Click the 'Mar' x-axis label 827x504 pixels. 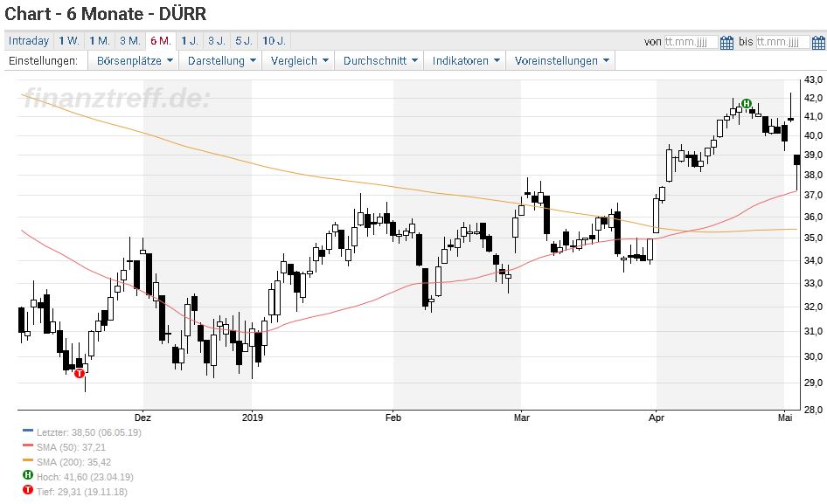pos(522,418)
